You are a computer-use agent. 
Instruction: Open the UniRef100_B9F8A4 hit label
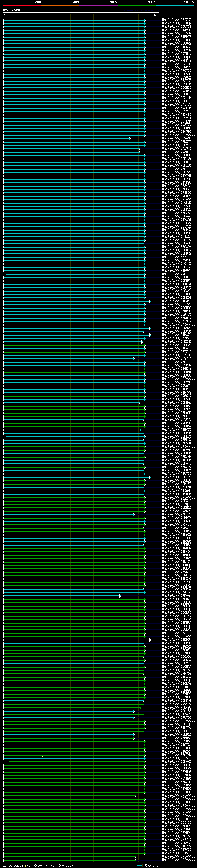point(177,596)
